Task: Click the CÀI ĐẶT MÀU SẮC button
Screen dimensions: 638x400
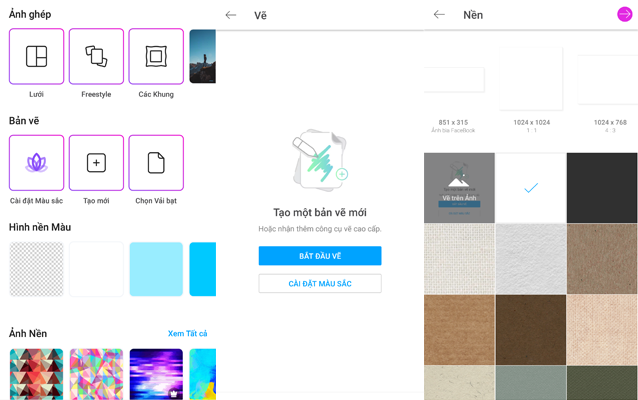Action: point(320,283)
